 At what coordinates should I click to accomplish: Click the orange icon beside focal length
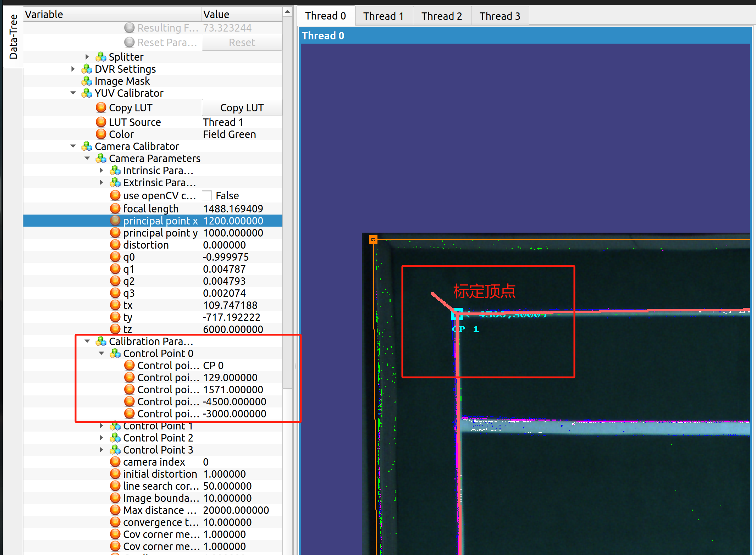tap(115, 209)
